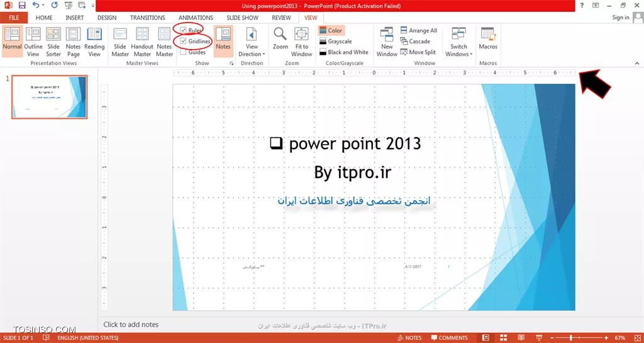Screen dimensions: 644x343
Task: Open the Zoom dialog
Action: tap(280, 38)
